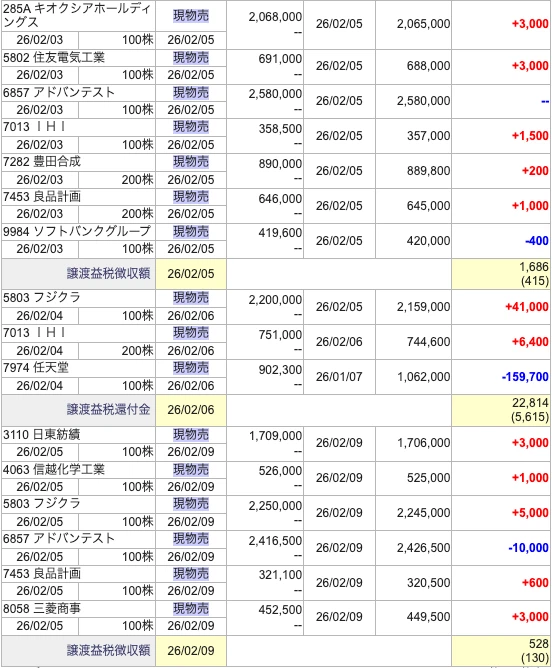
Task: Click trade date 26/02/04 in the フジクラ row
Action: [40, 316]
